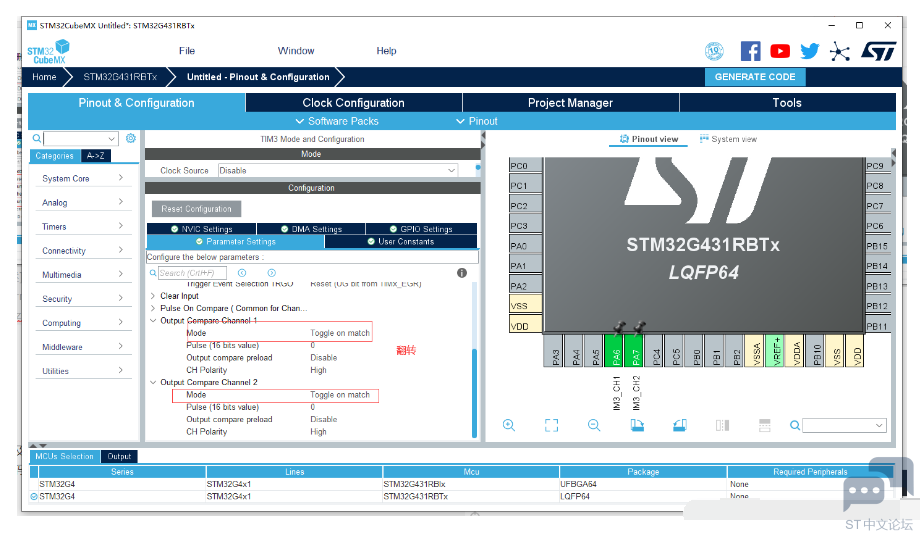Zoom out of the pinout view
The width and height of the screenshot is (922, 540).
594,425
